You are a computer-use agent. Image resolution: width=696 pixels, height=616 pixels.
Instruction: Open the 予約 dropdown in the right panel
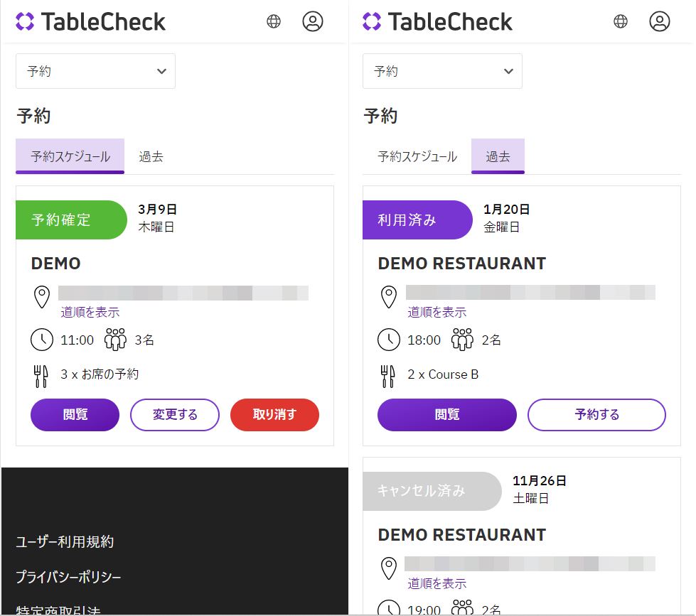(x=442, y=71)
